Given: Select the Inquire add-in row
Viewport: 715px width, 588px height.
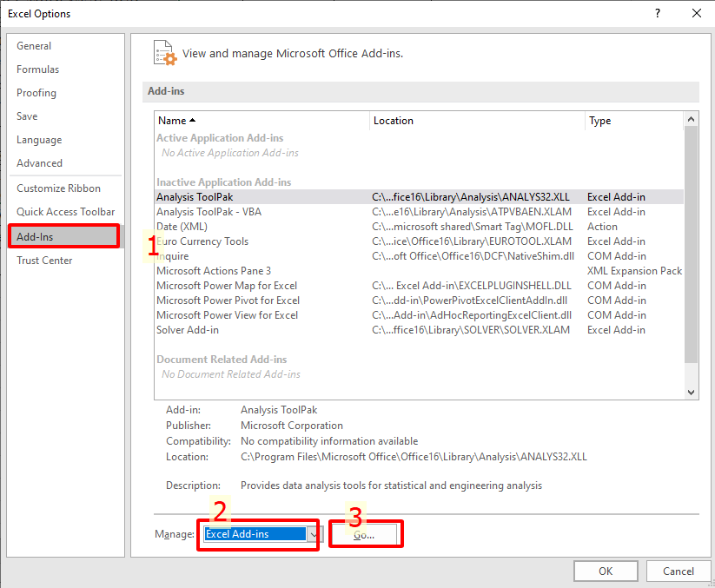Looking at the screenshot, I should coord(419,256).
